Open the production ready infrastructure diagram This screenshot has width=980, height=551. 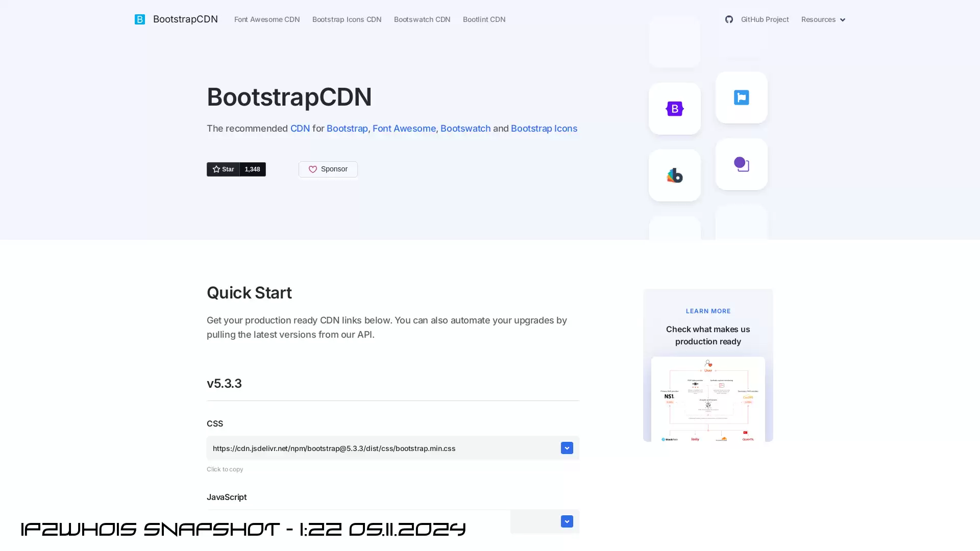tap(708, 399)
